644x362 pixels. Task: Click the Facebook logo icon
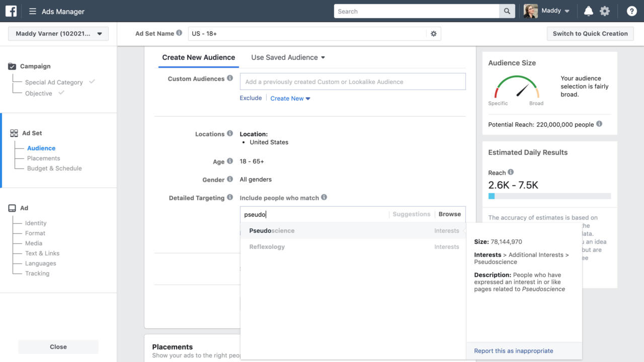point(11,11)
